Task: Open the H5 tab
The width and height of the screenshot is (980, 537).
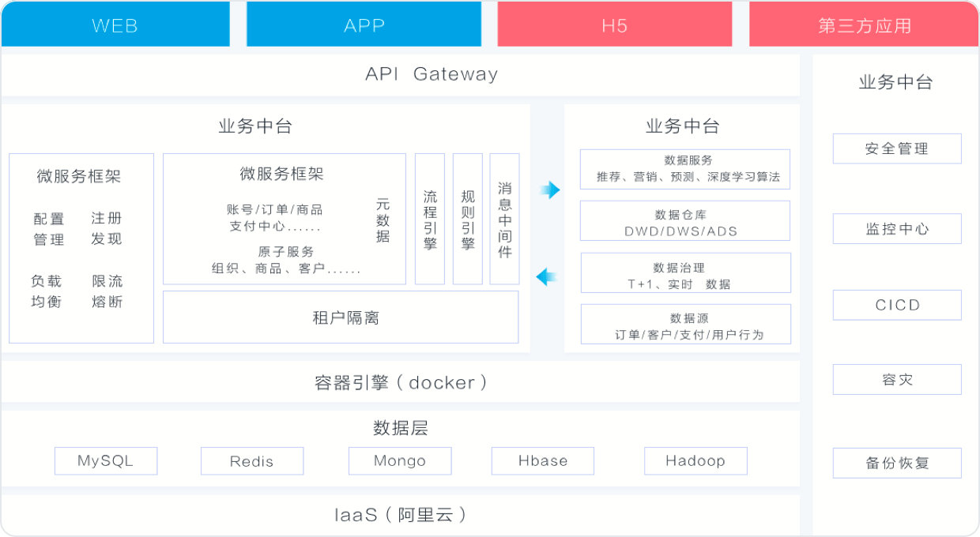Action: [x=614, y=25]
